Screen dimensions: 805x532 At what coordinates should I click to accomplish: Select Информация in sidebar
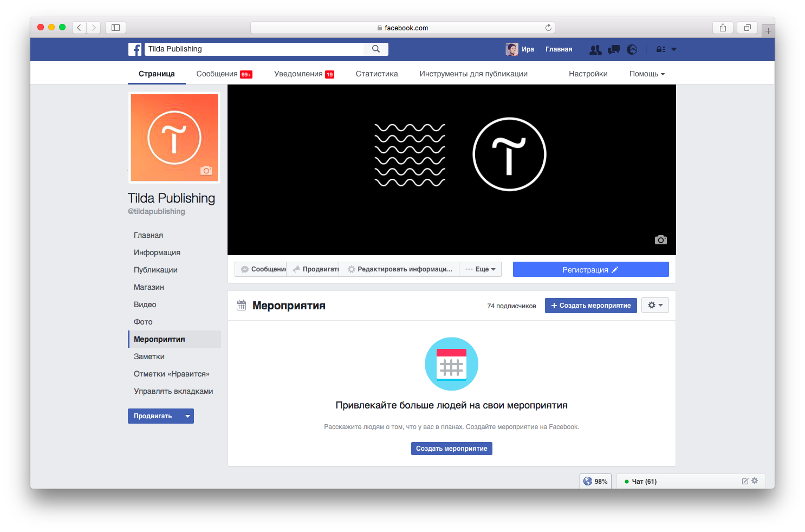[157, 252]
